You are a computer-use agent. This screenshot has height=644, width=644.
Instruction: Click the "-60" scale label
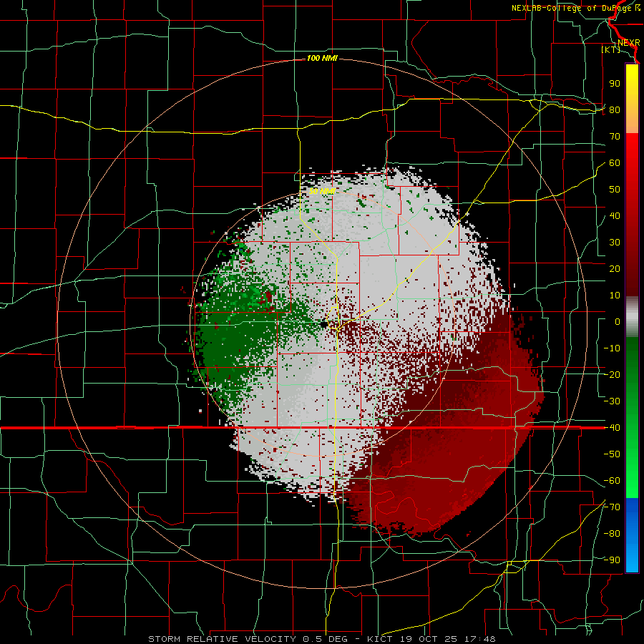pyautogui.click(x=612, y=481)
